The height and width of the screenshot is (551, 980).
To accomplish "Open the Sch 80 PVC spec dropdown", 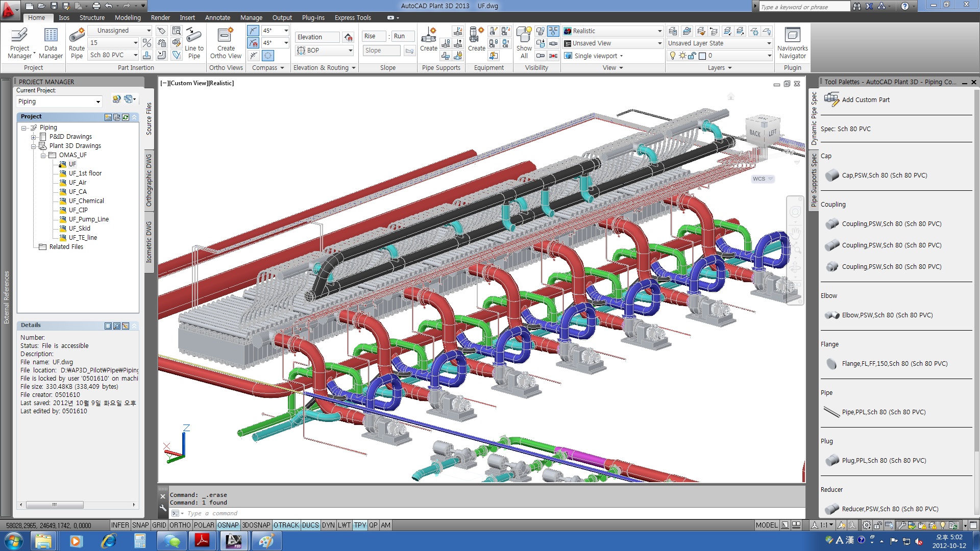I will (x=135, y=55).
